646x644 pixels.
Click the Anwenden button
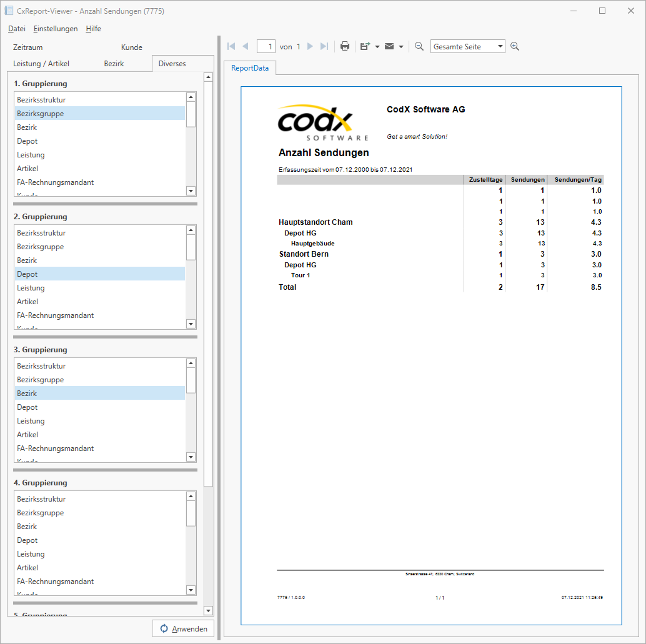point(183,628)
